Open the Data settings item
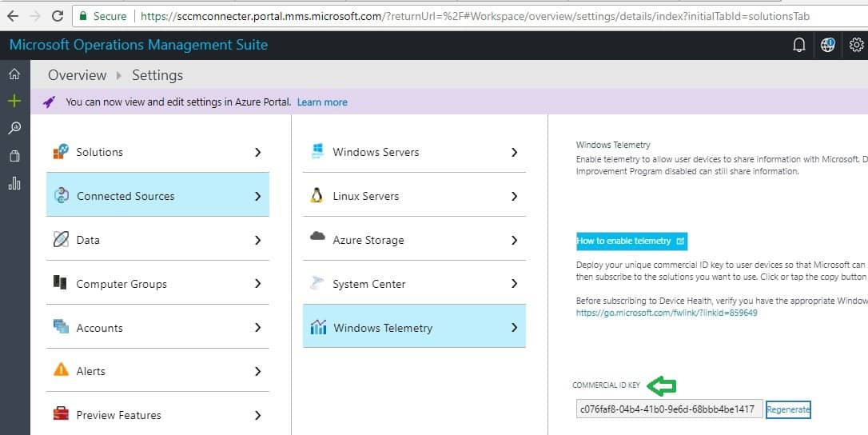868x435 pixels. coord(157,239)
